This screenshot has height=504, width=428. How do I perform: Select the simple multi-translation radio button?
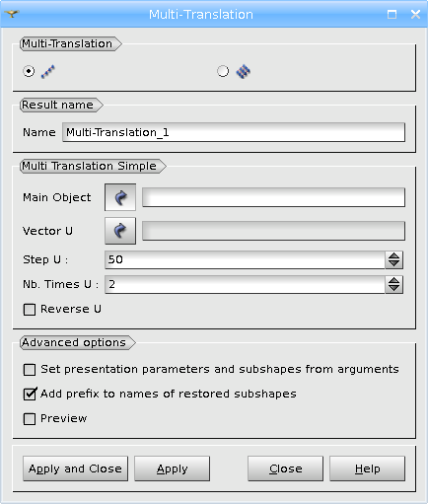click(29, 71)
